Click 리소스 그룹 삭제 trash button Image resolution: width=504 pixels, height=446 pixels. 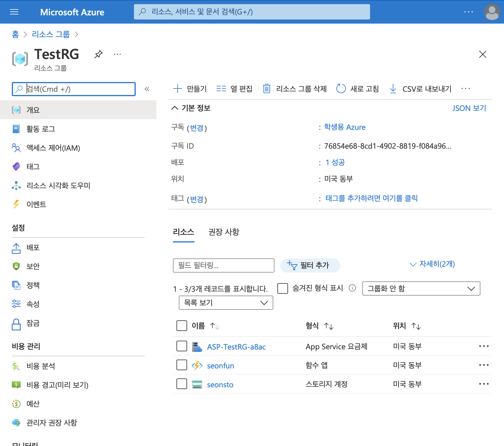click(x=294, y=89)
